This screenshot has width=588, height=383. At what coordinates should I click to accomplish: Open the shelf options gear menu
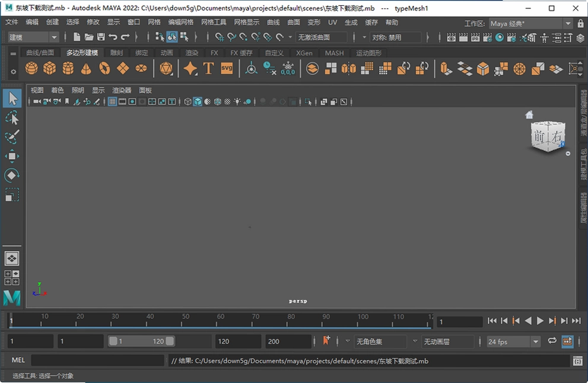click(14, 72)
